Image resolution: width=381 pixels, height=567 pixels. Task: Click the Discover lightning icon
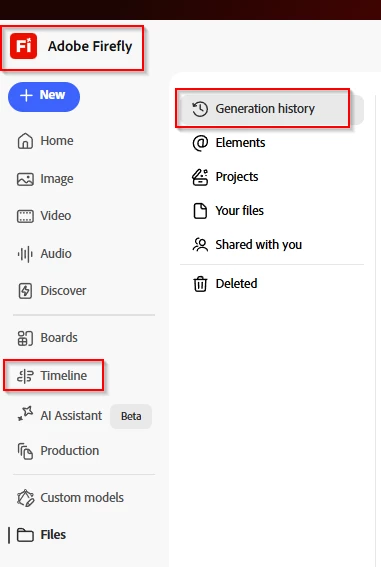pos(25,291)
